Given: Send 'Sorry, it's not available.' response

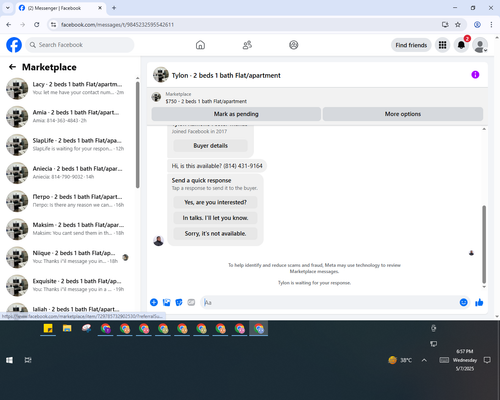Looking at the screenshot, I should 215,234.
